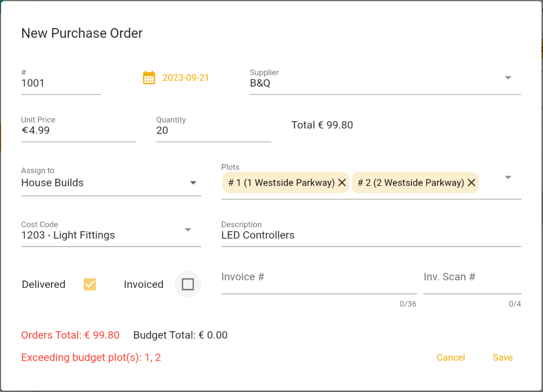Select the Quantity input field
Screen dimensions: 543x392
(x=213, y=131)
